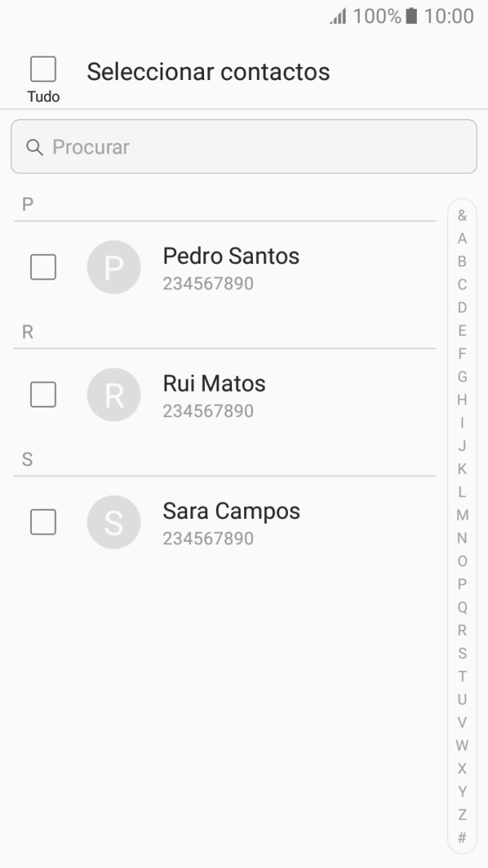488x868 pixels.
Task: Enable the Tudo select-all checkbox
Action: pyautogui.click(x=42, y=70)
